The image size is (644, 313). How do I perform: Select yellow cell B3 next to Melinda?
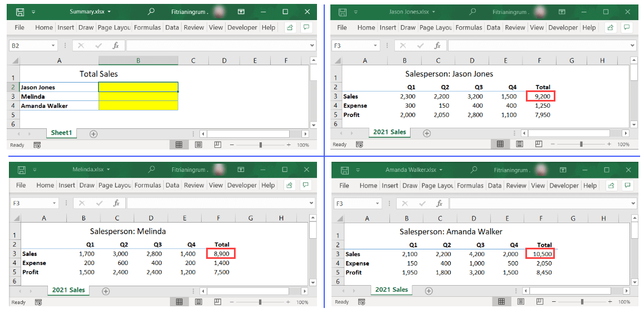(x=138, y=97)
